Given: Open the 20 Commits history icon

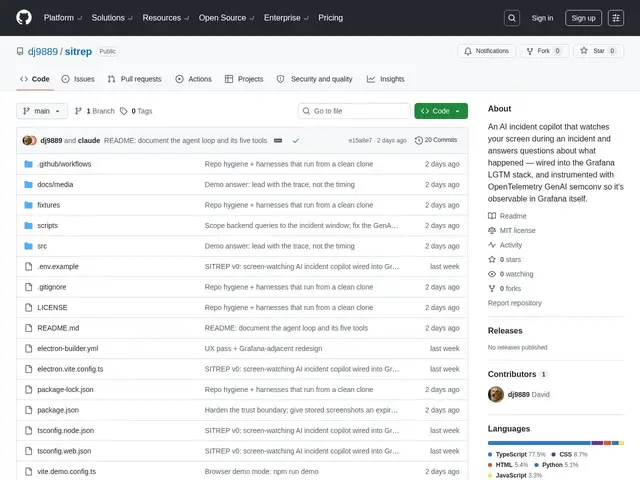Looking at the screenshot, I should tap(419, 140).
